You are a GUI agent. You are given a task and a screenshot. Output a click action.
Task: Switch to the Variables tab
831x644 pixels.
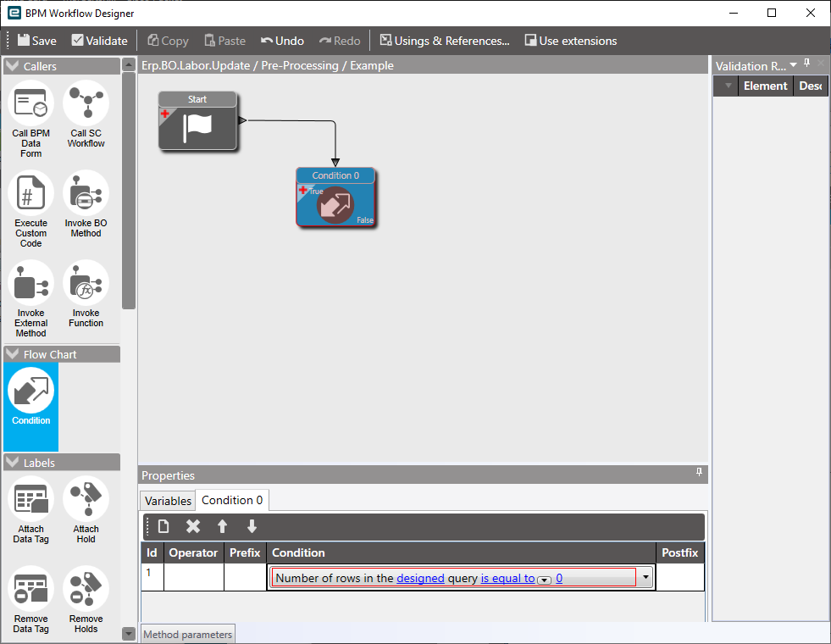[x=168, y=501]
